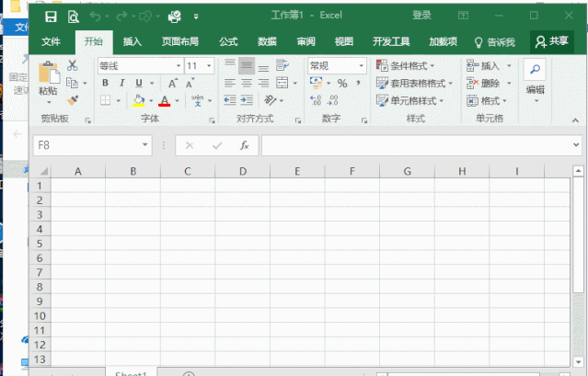Click the Find and Select magnifier icon
The height and width of the screenshot is (376, 588).
[534, 70]
